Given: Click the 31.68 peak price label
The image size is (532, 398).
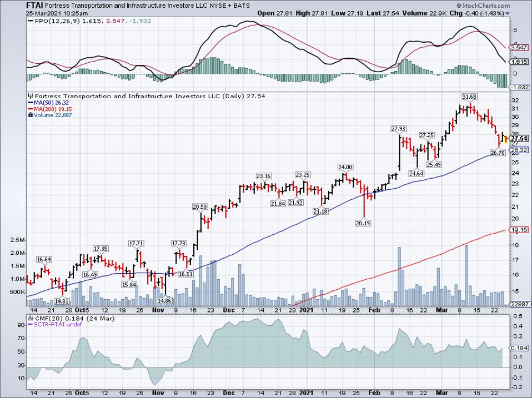Looking at the screenshot, I should pyautogui.click(x=469, y=97).
